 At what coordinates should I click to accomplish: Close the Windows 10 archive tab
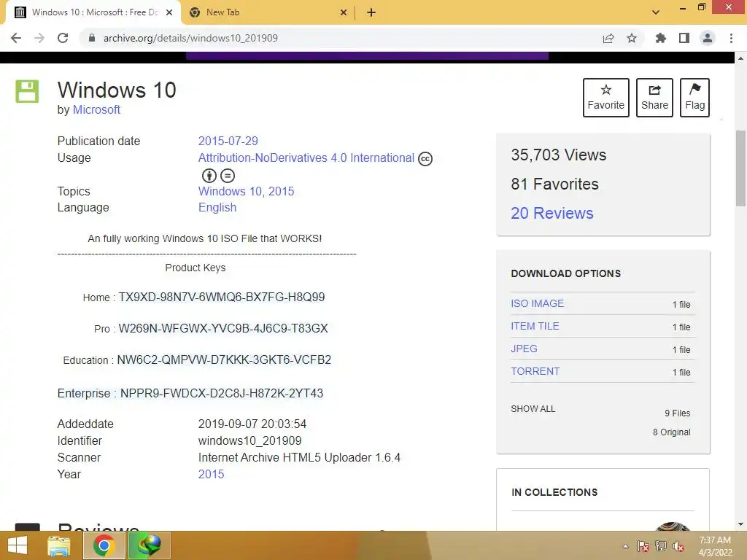169,12
